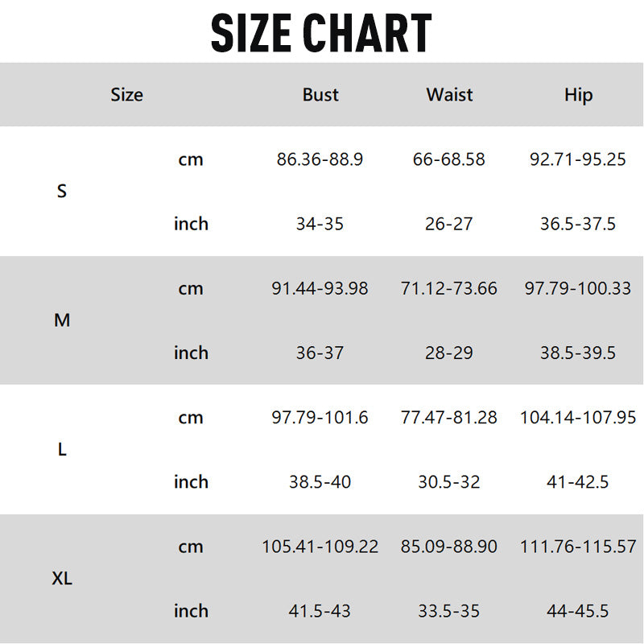Select hip value 97.79-100.33 cm

coord(577,288)
